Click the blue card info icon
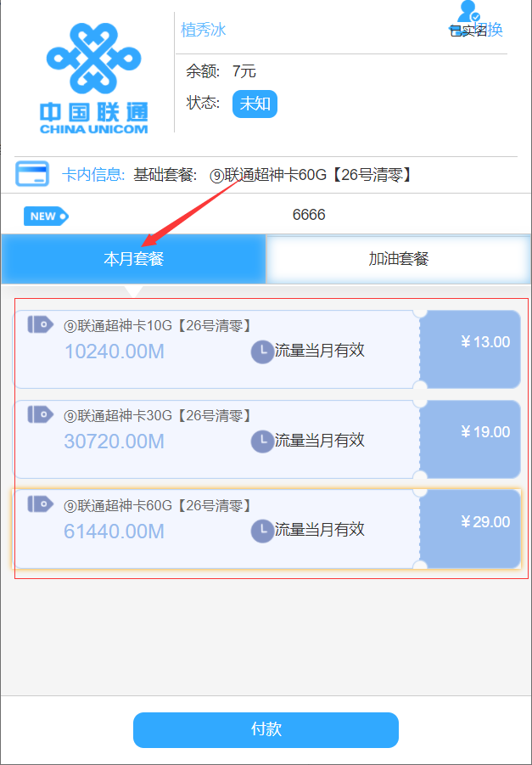 coord(32,174)
